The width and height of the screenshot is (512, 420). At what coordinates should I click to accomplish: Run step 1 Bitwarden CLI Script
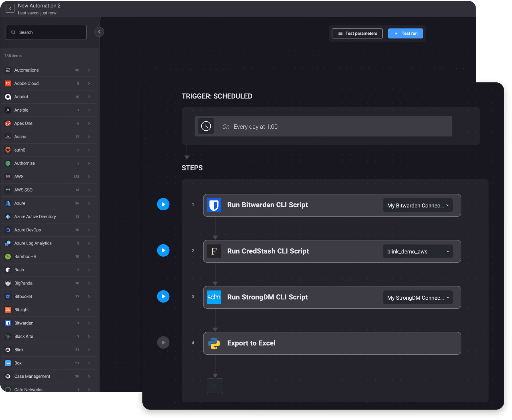[163, 204]
